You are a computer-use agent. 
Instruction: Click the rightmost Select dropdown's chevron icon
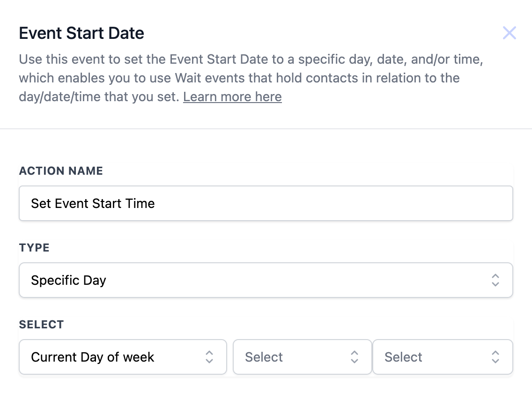[495, 357]
